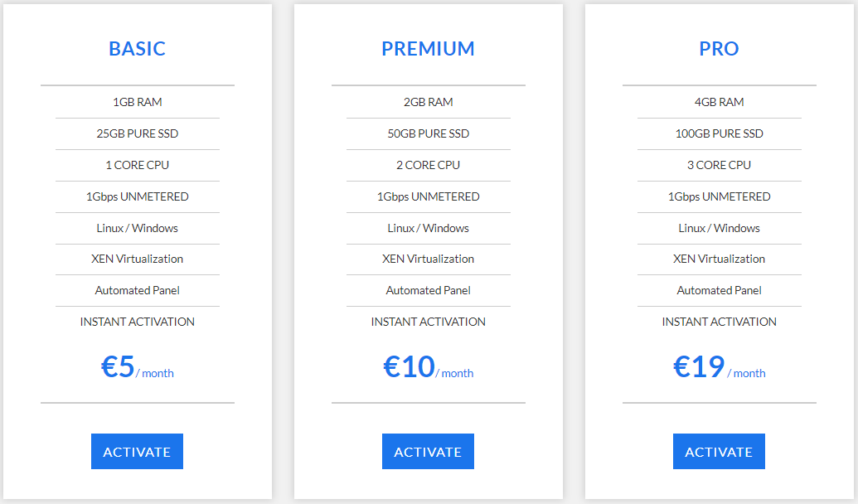The image size is (858, 504).
Task: Click the 1GB RAM feature row
Action: 138,102
